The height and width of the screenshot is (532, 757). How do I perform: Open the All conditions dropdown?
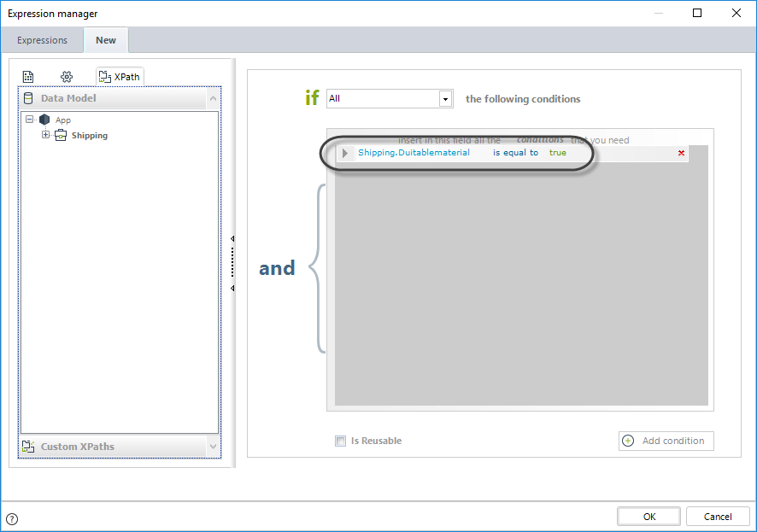coord(446,99)
